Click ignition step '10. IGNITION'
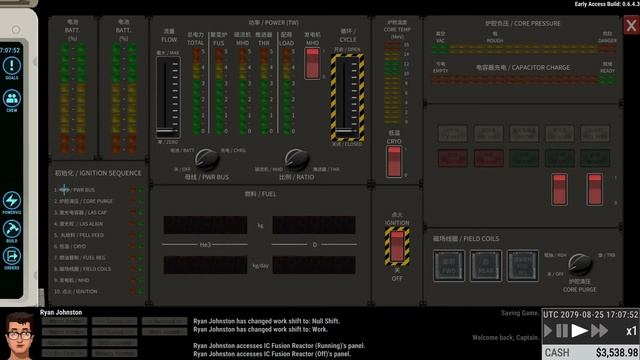The width and height of the screenshot is (640, 360). coord(75,292)
